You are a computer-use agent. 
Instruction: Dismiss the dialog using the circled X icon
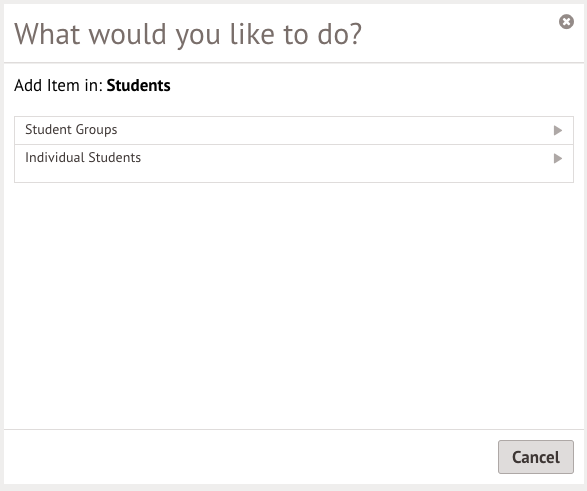pyautogui.click(x=566, y=22)
